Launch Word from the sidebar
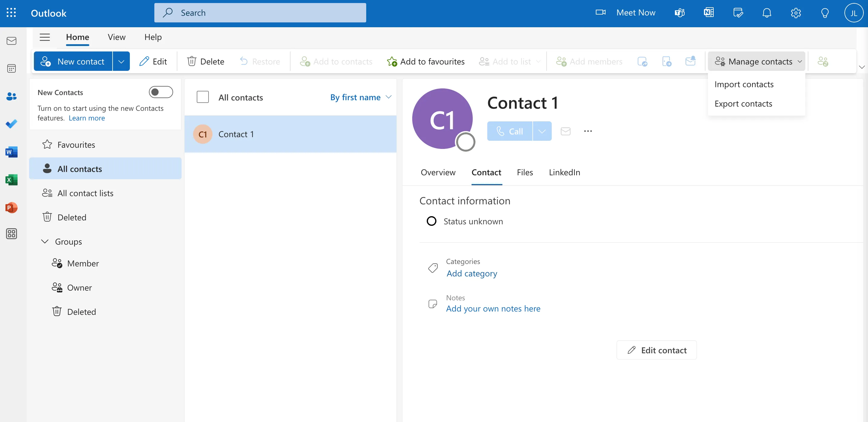This screenshot has height=422, width=868. [x=12, y=152]
